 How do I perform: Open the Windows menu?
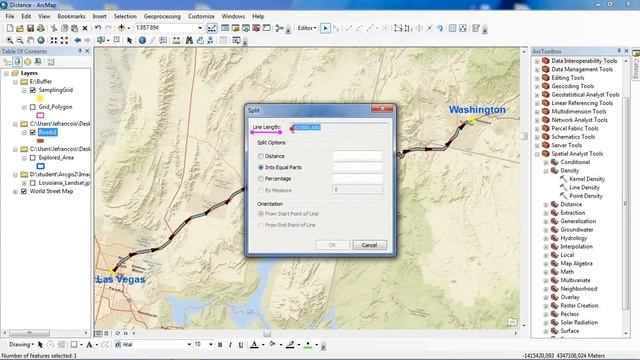coord(233,16)
